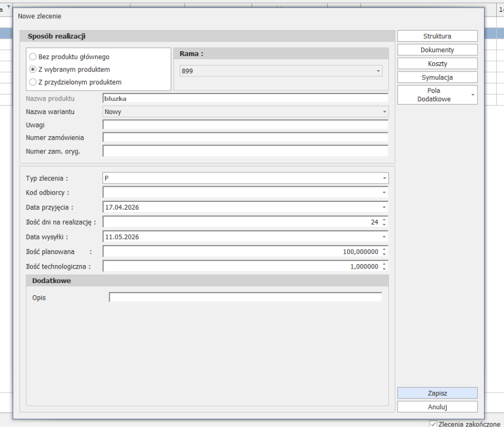
Task: Save the order with Zapisz
Action: 437,393
